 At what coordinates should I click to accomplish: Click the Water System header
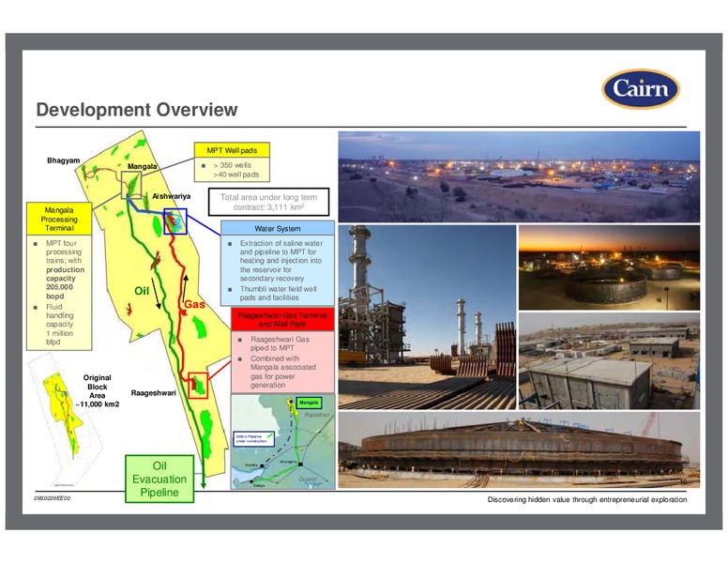pyautogui.click(x=277, y=228)
